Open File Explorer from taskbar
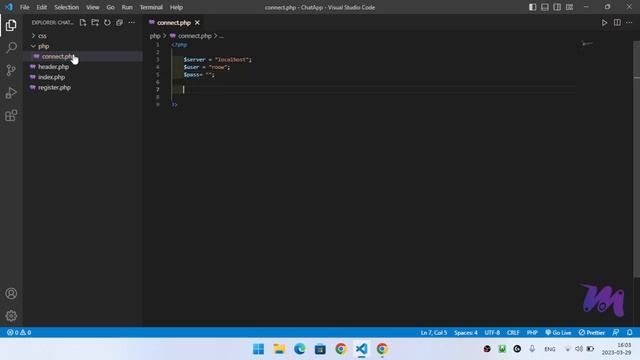The image size is (640, 360). coord(279,349)
